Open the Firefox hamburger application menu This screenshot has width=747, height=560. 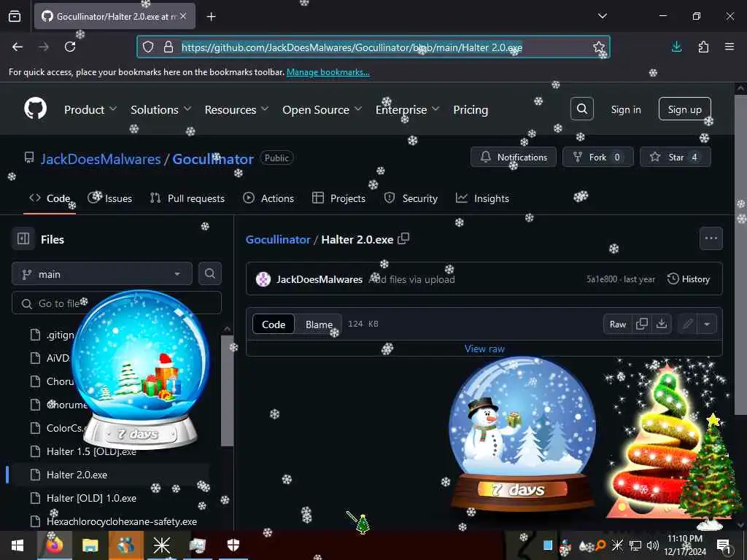pyautogui.click(x=729, y=47)
